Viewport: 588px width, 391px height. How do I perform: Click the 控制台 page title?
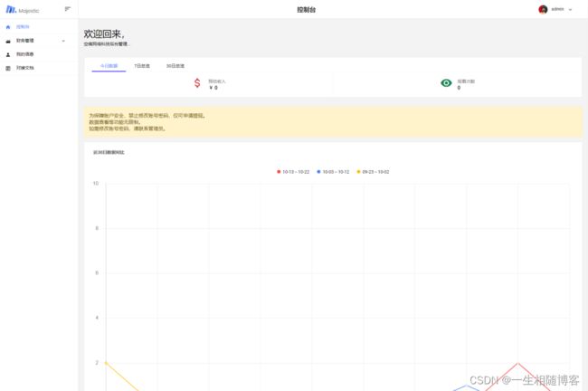coord(307,10)
